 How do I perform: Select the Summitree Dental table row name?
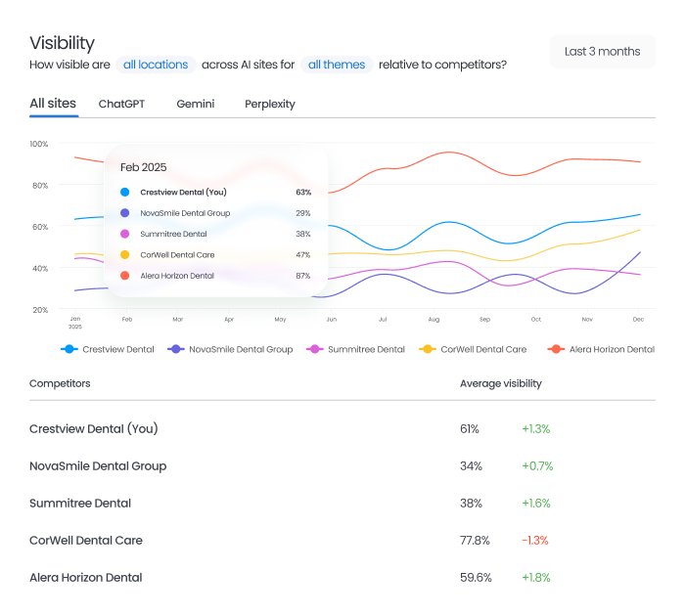pos(80,503)
